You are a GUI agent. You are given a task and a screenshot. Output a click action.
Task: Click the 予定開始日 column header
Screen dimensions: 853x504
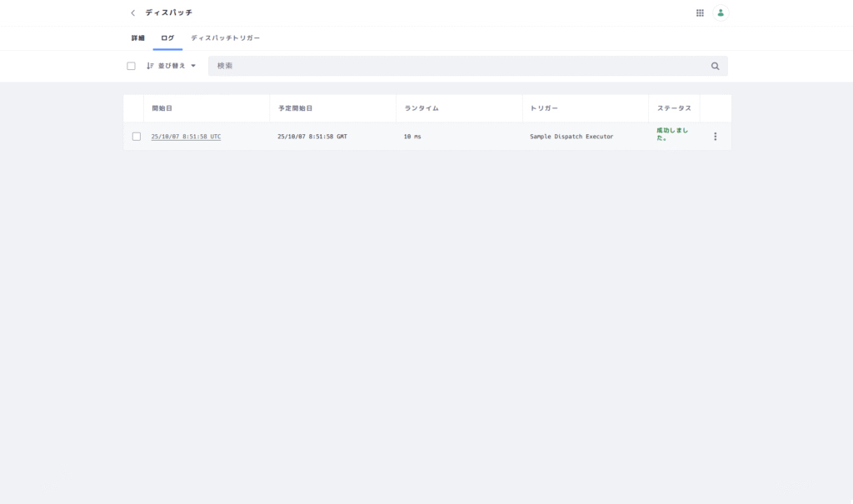click(295, 108)
